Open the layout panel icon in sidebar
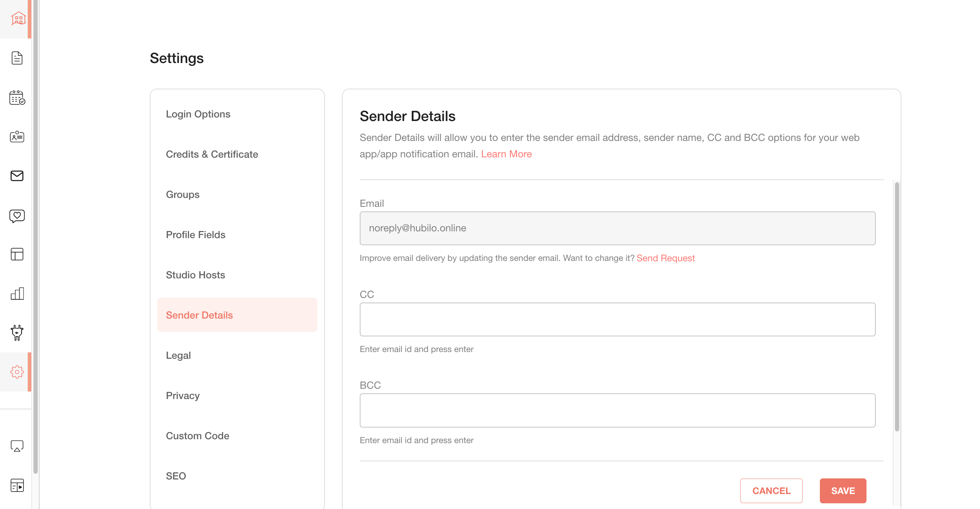Image resolution: width=980 pixels, height=509 pixels. (17, 254)
